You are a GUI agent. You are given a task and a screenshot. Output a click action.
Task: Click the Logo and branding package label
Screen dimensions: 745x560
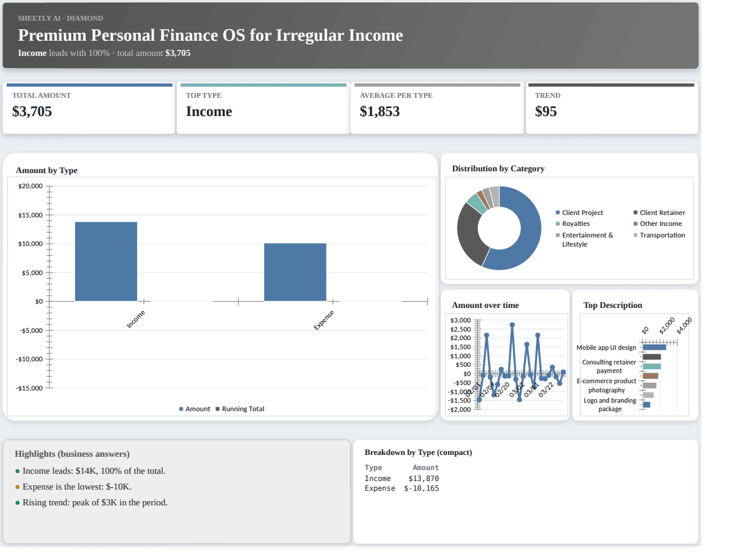[x=610, y=405]
